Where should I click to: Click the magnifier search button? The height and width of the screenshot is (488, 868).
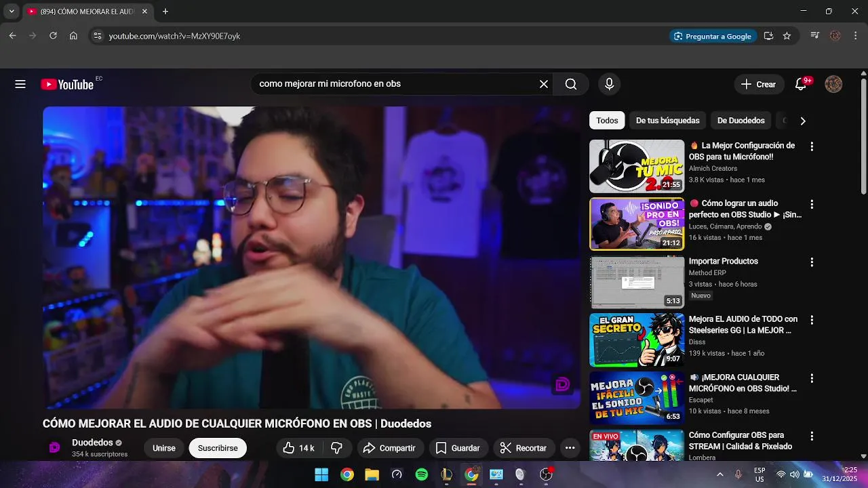[571, 84]
